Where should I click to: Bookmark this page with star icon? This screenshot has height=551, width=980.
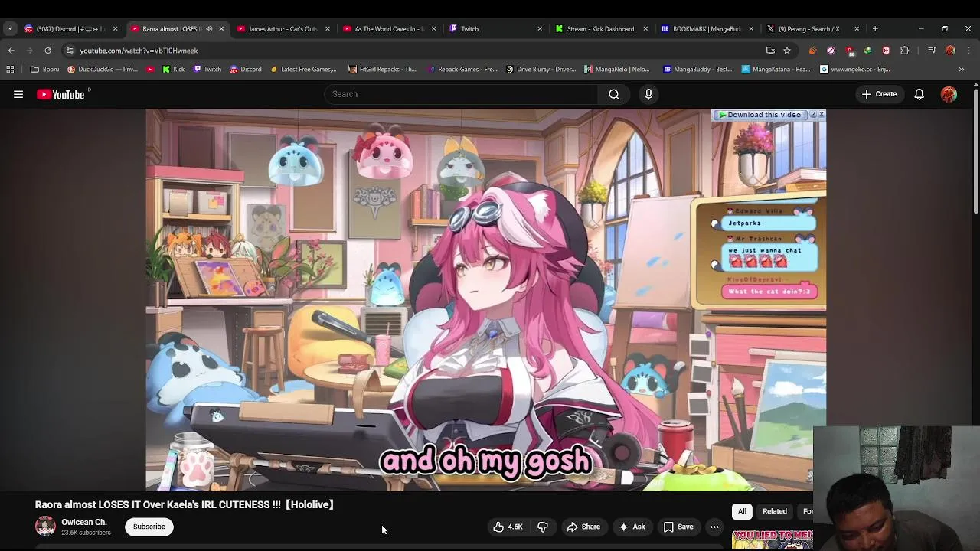(x=786, y=51)
